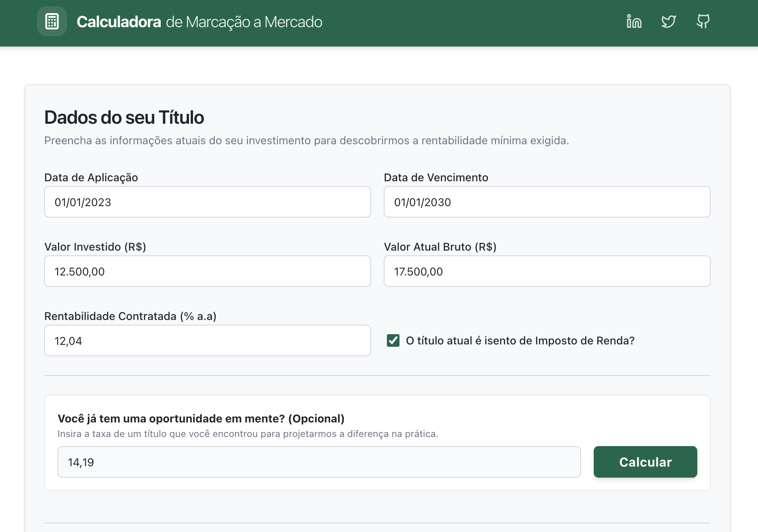This screenshot has width=758, height=532.
Task: Focus the Data de Aplicação date field
Action: pos(207,202)
